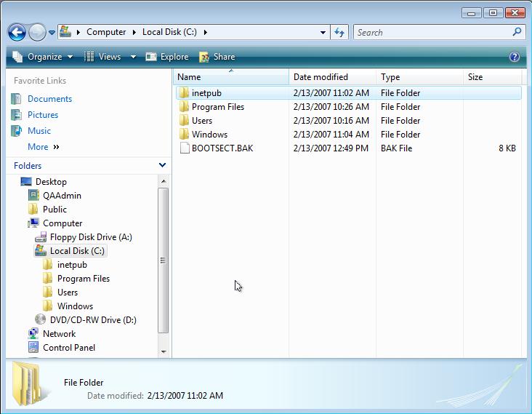Go back with the blue Back arrow
Image resolution: width=532 pixels, height=414 pixels.
click(17, 33)
